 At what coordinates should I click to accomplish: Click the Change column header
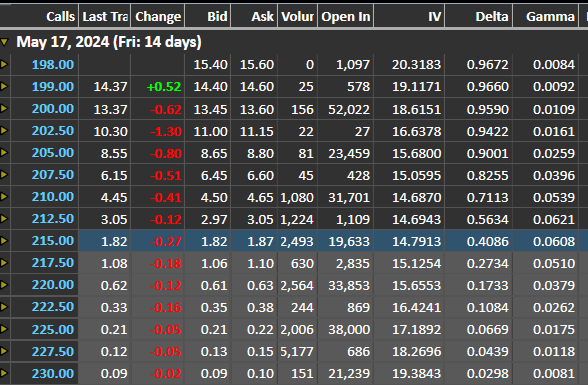pyautogui.click(x=158, y=16)
